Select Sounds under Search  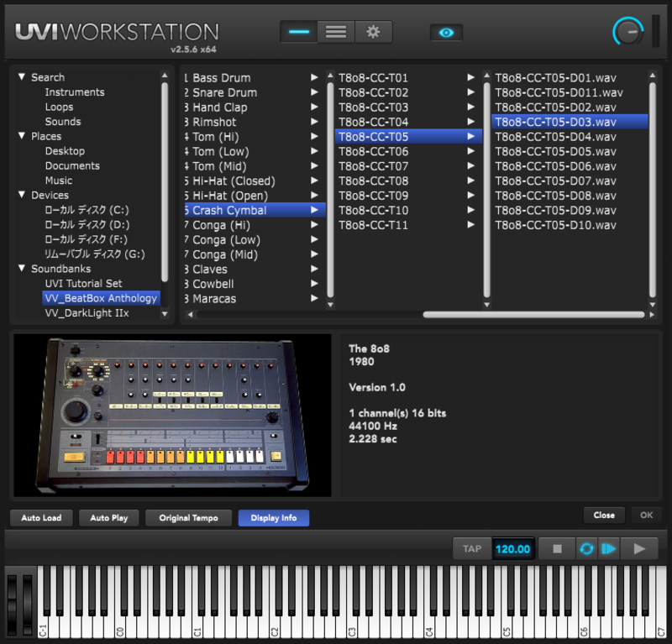click(x=63, y=122)
